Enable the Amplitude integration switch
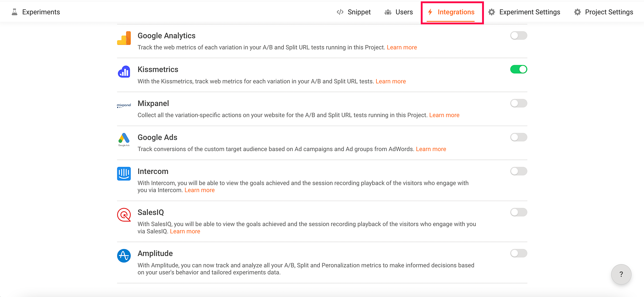Screen dimensions: 644x297 518,253
